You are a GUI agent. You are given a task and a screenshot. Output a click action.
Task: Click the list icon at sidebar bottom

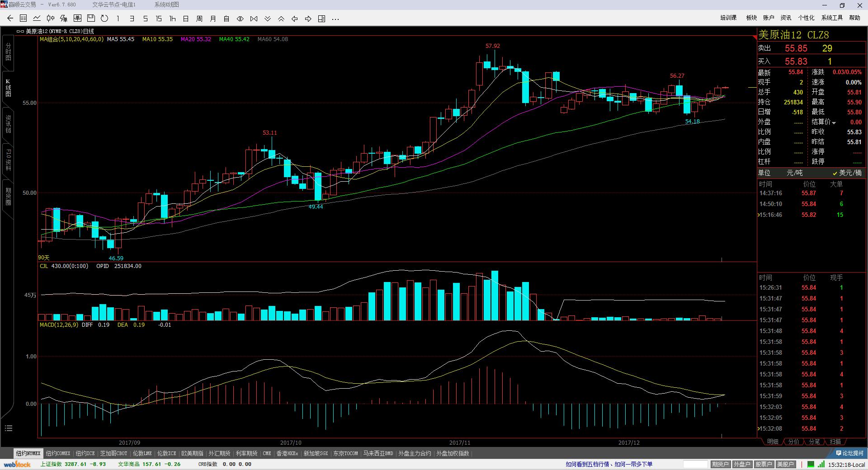click(9, 428)
